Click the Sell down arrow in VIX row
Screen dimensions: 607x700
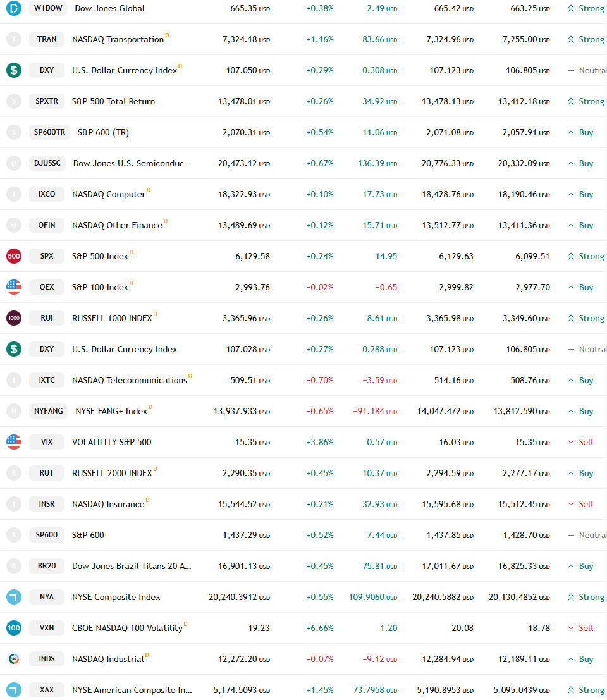pyautogui.click(x=571, y=442)
